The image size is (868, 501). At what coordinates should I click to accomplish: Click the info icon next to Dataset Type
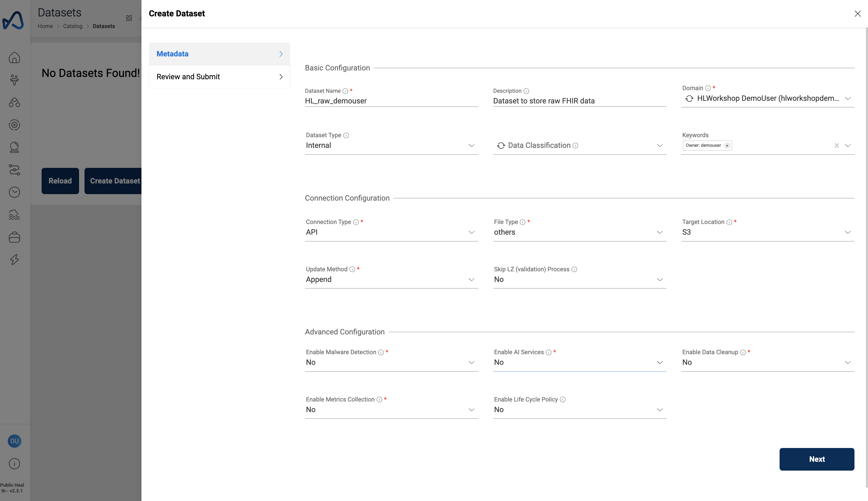coord(346,136)
